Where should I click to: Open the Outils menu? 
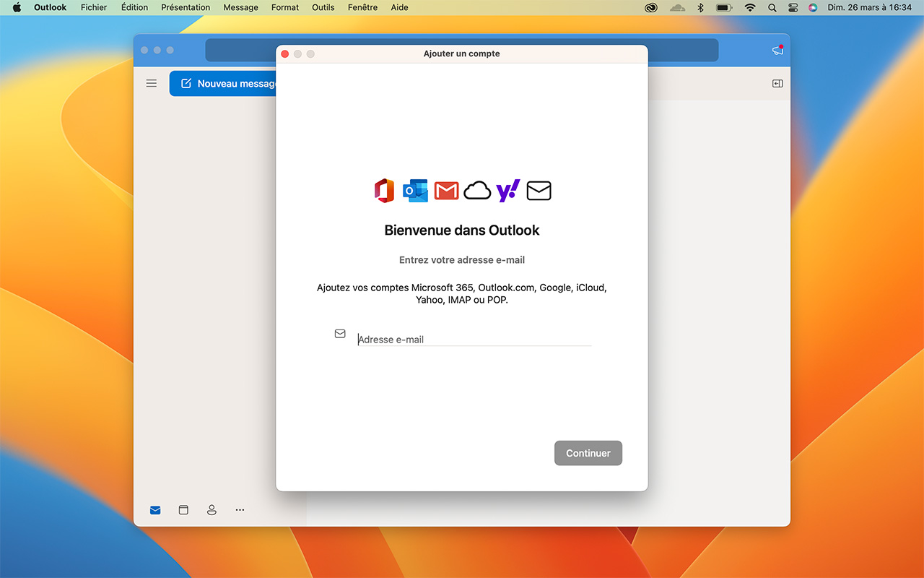(323, 7)
